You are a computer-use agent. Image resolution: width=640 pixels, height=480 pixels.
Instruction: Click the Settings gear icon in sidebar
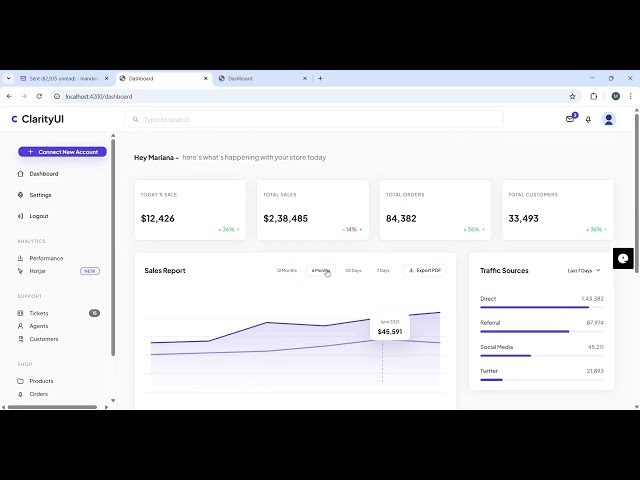pyautogui.click(x=20, y=195)
